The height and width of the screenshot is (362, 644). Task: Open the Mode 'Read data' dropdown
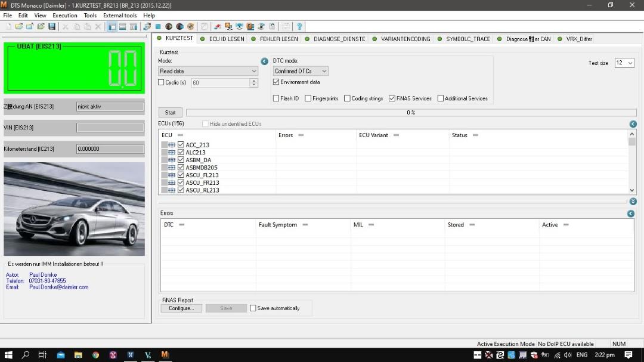point(208,71)
